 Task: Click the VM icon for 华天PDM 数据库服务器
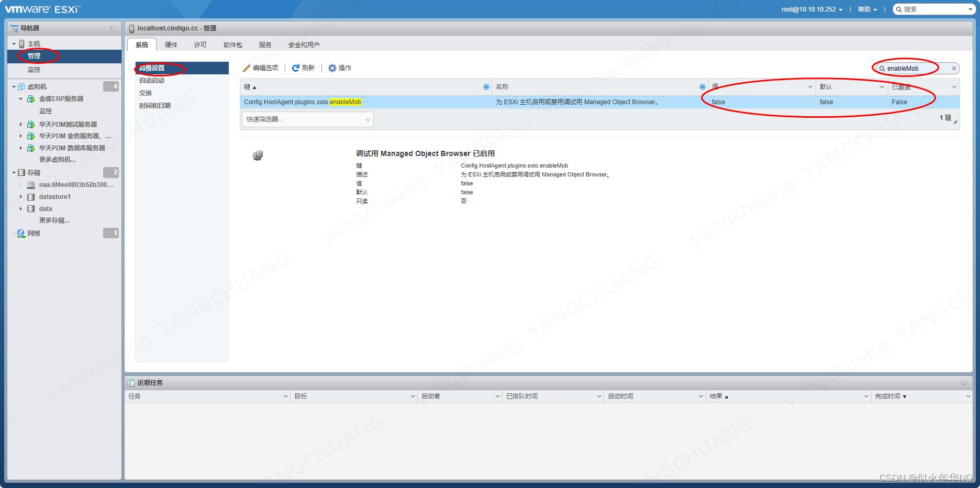(31, 148)
